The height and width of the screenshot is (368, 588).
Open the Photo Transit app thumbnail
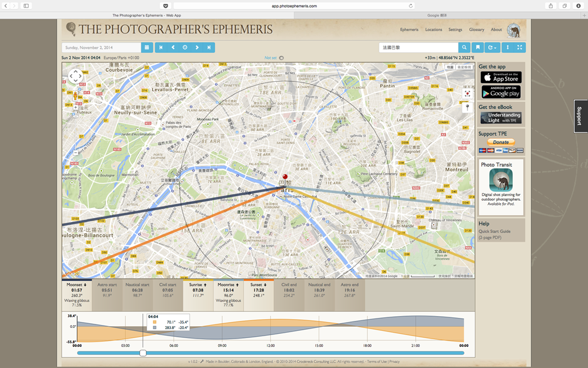500,180
